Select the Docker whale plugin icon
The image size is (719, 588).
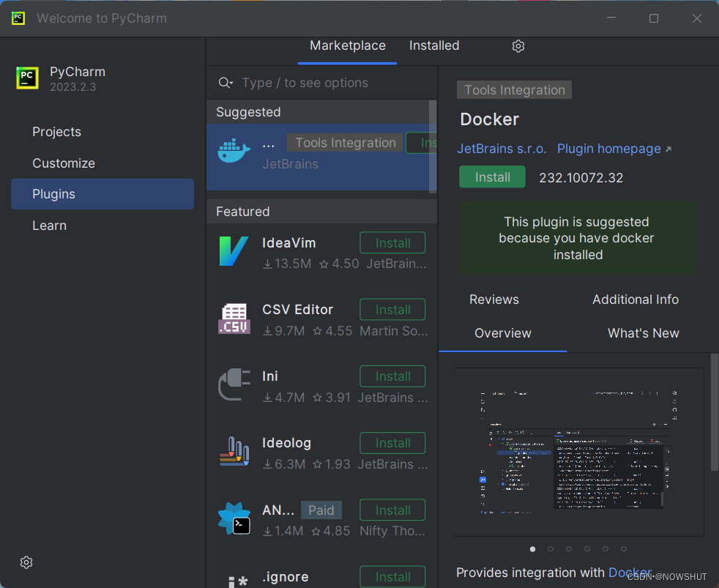(x=234, y=150)
